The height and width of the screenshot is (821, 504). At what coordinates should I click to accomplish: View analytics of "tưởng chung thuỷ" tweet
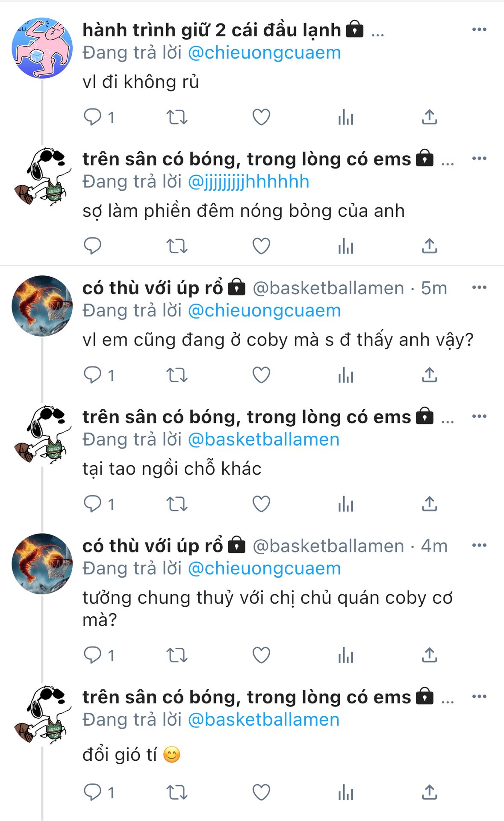point(345,655)
